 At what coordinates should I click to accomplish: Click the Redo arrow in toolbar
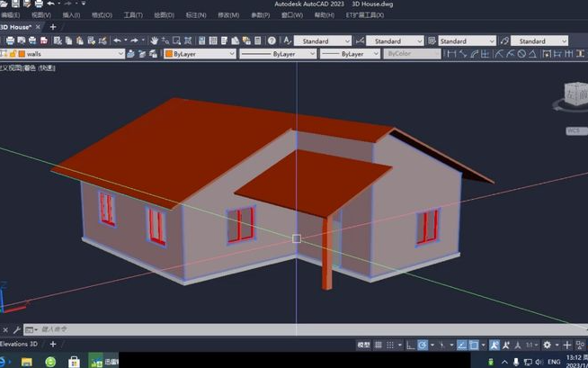coord(135,40)
